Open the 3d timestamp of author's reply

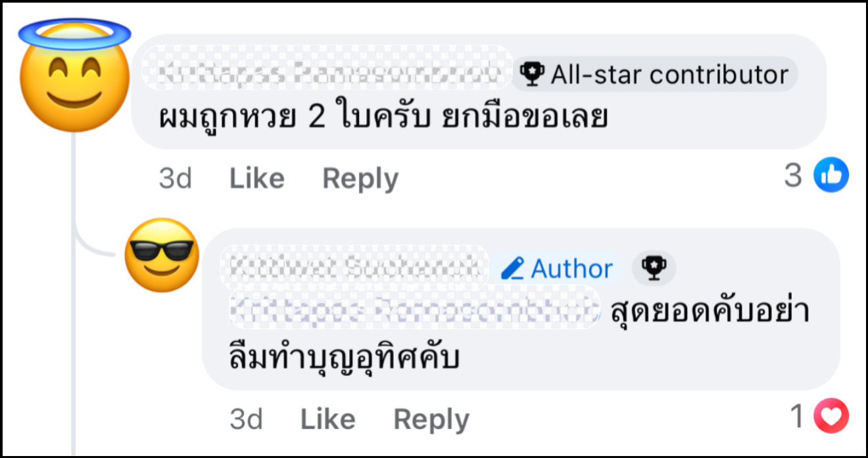pyautogui.click(x=246, y=419)
